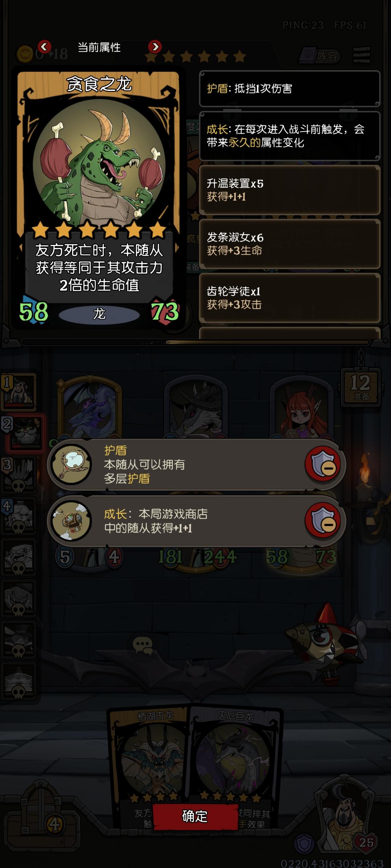This screenshot has width=391, height=868.
Task: Select the 齿轮学徒x1 growth entry
Action: (290, 298)
